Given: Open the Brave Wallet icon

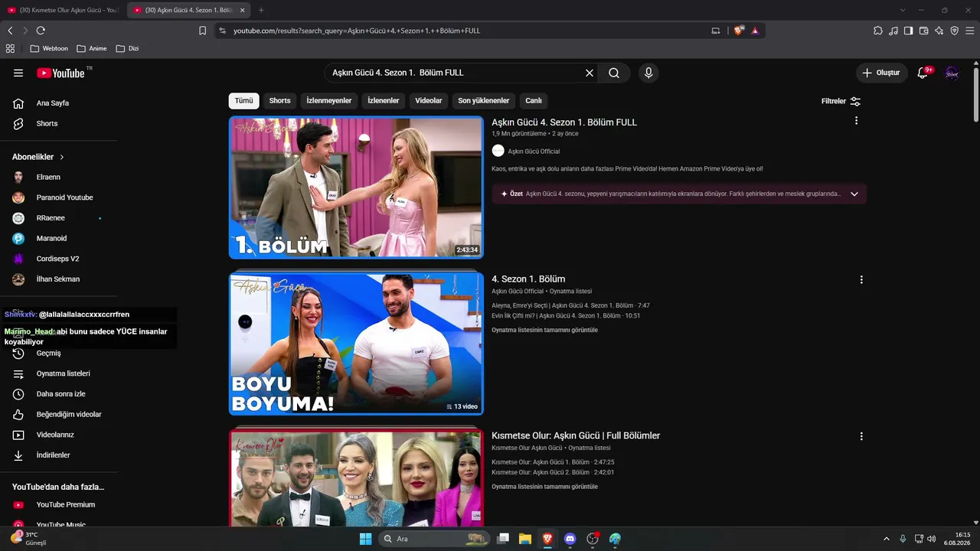Looking at the screenshot, I should coord(923,31).
